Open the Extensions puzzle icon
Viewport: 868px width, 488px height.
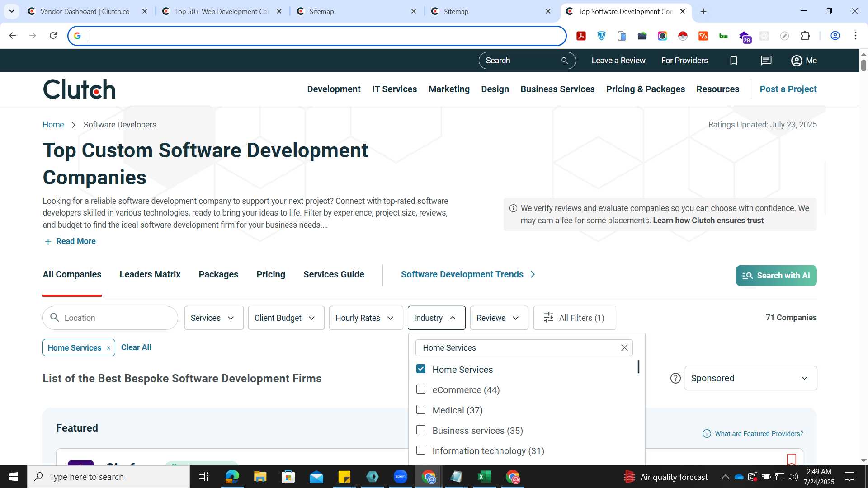[x=805, y=36]
